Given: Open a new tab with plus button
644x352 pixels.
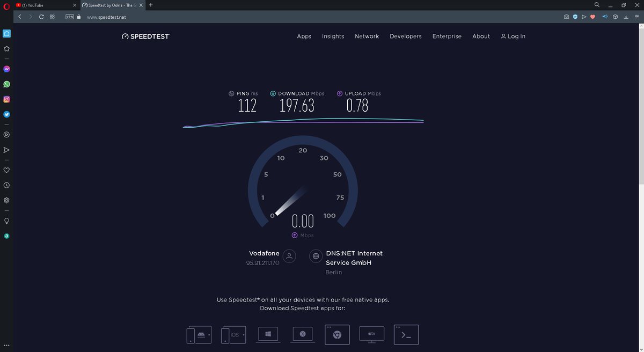Looking at the screenshot, I should (x=151, y=5).
